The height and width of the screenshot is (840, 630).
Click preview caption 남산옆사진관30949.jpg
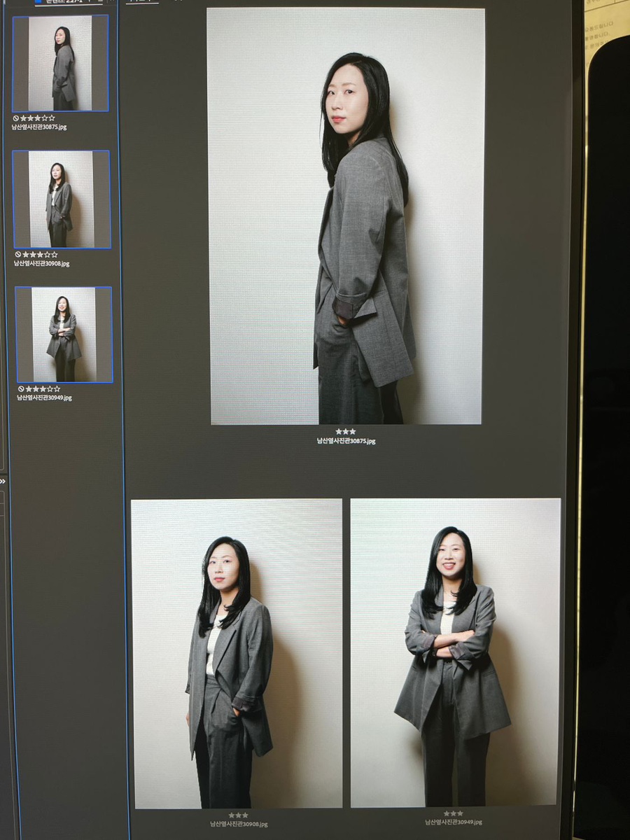(453, 822)
